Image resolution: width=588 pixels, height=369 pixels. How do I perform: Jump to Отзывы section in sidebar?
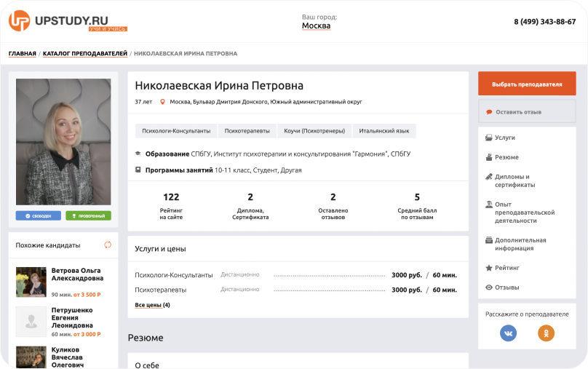click(506, 287)
